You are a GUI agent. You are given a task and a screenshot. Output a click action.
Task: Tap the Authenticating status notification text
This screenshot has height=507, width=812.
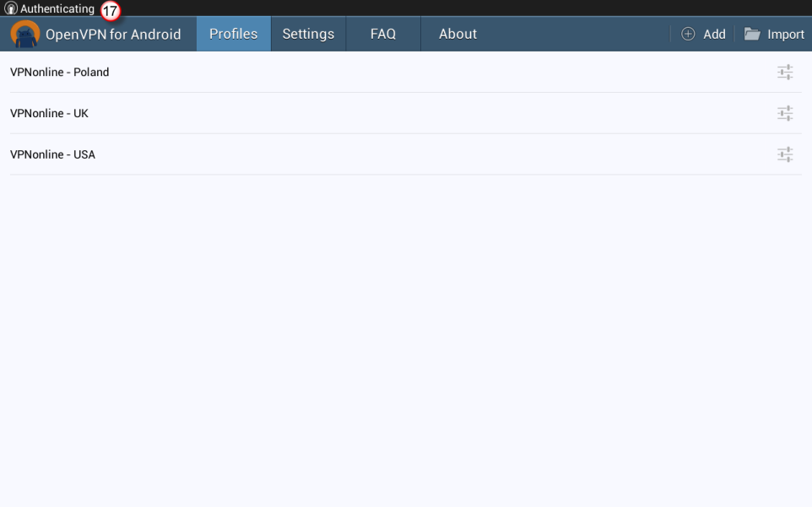[57, 8]
